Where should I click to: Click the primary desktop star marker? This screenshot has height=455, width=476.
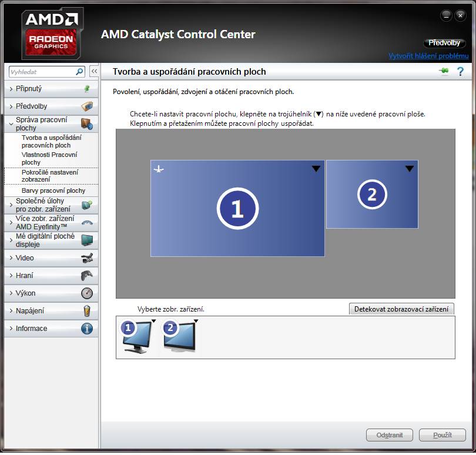159,169
